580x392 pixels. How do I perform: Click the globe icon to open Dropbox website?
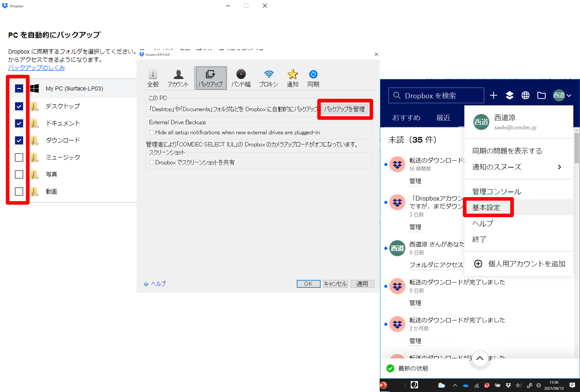click(x=525, y=95)
